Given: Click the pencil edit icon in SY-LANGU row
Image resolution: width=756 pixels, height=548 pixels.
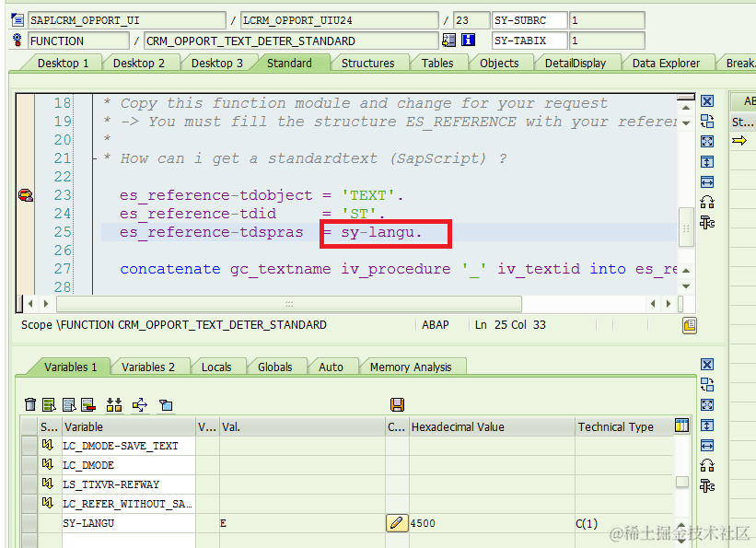Looking at the screenshot, I should (397, 523).
